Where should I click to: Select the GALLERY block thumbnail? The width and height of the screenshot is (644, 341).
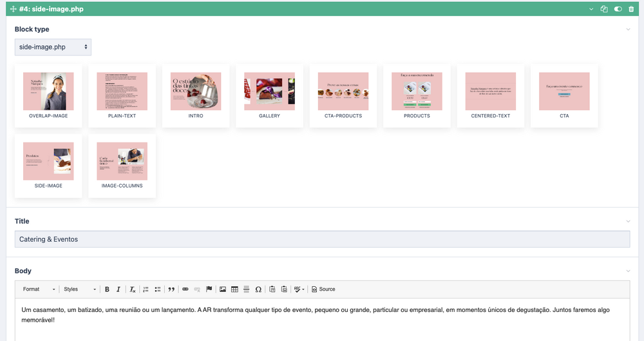click(269, 95)
